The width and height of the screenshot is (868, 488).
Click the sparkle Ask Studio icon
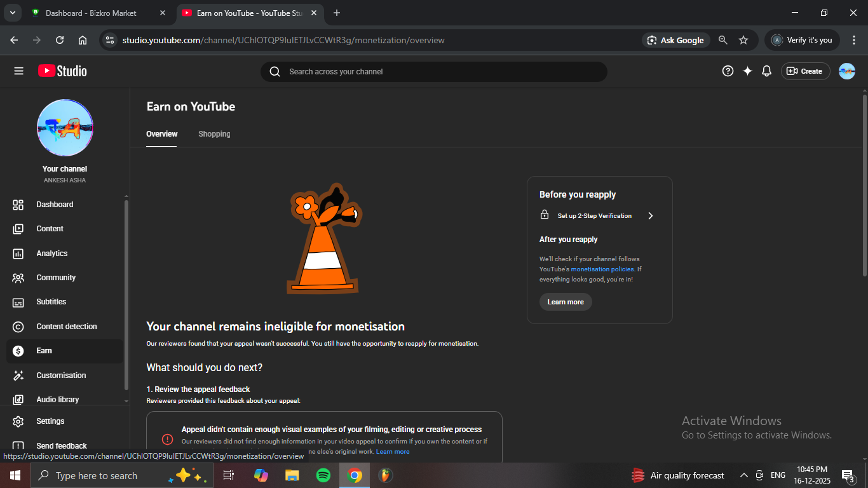(x=747, y=71)
